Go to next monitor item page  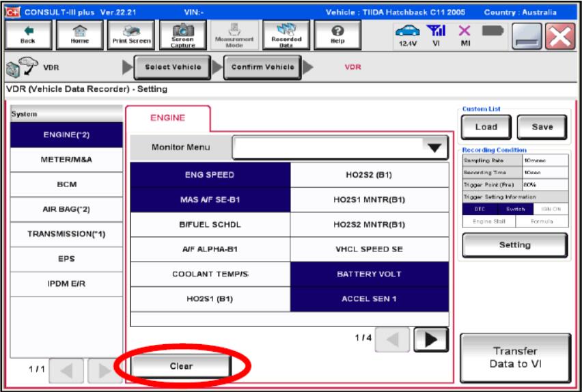(x=431, y=339)
